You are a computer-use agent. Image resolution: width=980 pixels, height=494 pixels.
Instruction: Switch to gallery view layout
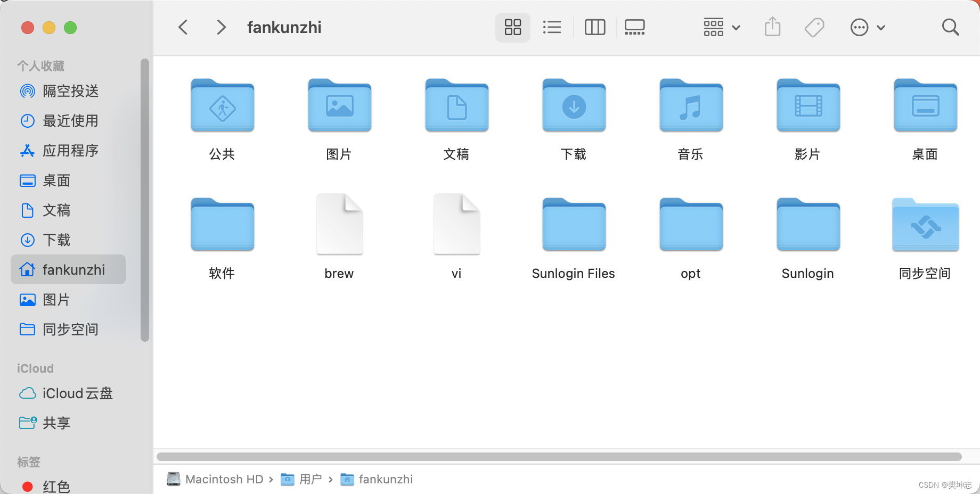click(x=634, y=27)
